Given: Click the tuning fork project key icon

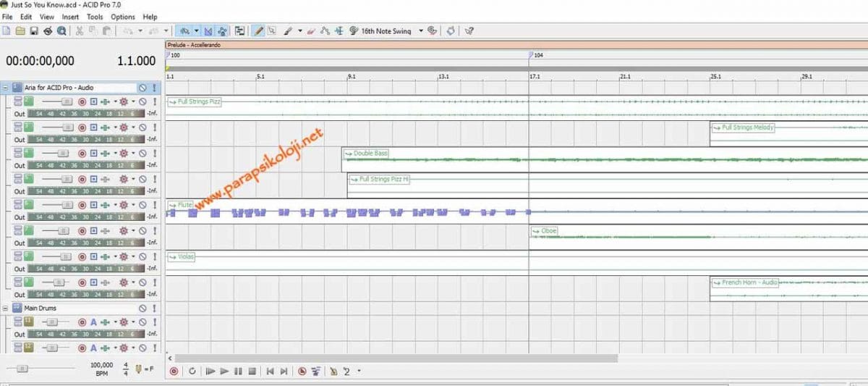Looking at the screenshot, I should [x=137, y=368].
